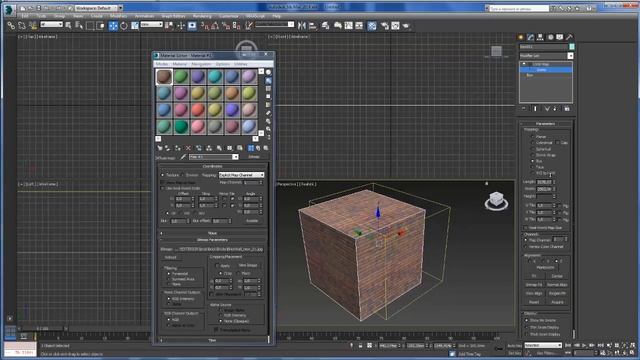The height and width of the screenshot is (360, 640).
Task: Click Get Material in Material Editor
Action: coord(160,148)
